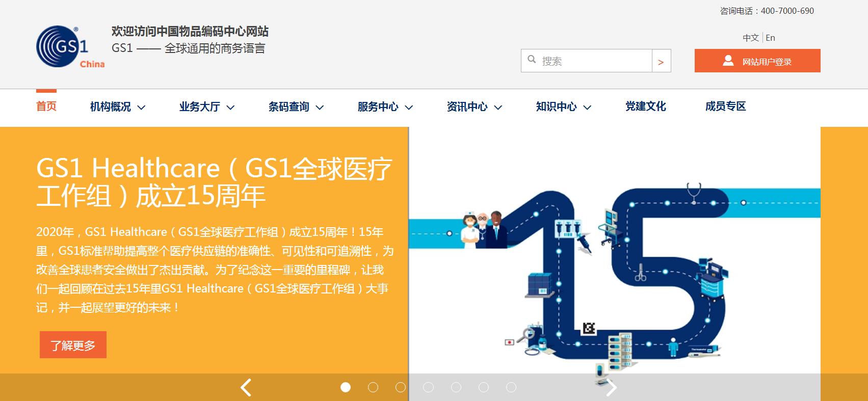Expand the 条码查询 dropdown chevron
This screenshot has height=401, width=868.
(320, 107)
